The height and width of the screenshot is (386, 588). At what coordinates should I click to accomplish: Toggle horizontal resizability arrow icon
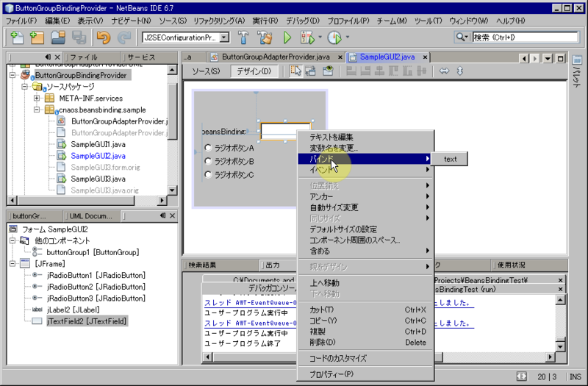click(445, 71)
